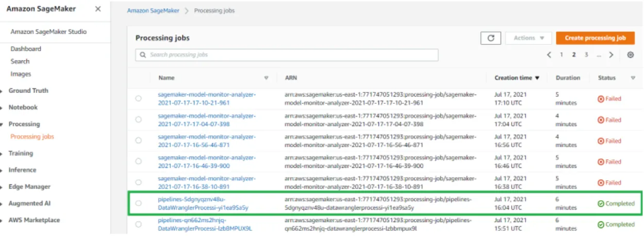Viewport: 644px width, 236px height.
Task: Go to page 1
Action: pos(562,55)
